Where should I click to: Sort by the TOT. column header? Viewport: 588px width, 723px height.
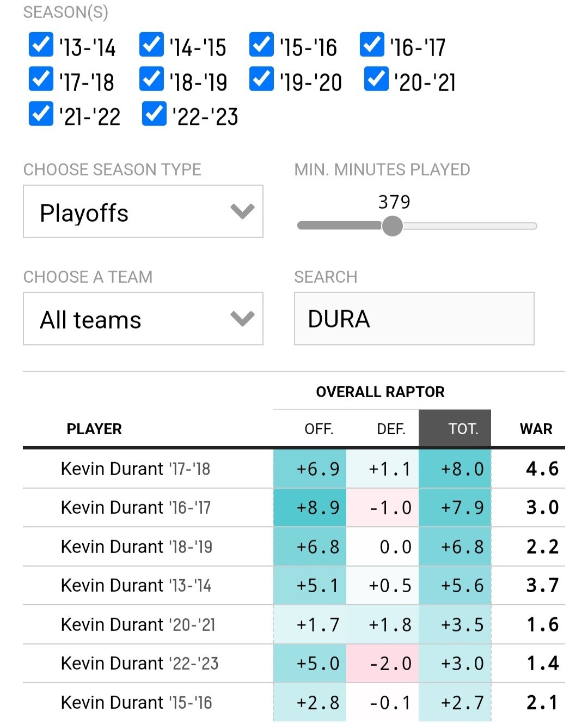tap(463, 429)
